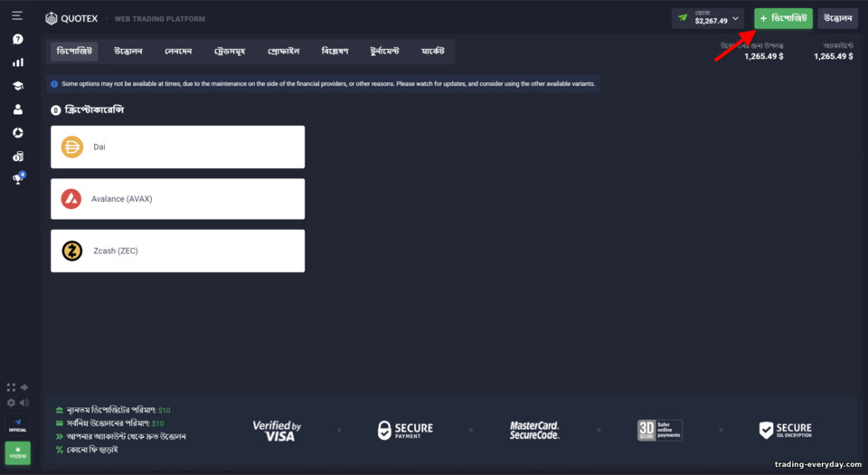Select Zcash (ZEC) deposit option
Viewport: 868px width, 475px height.
pos(178,251)
